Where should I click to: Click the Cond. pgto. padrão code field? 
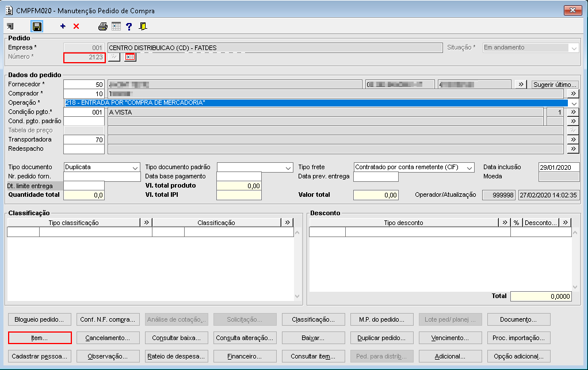84,121
